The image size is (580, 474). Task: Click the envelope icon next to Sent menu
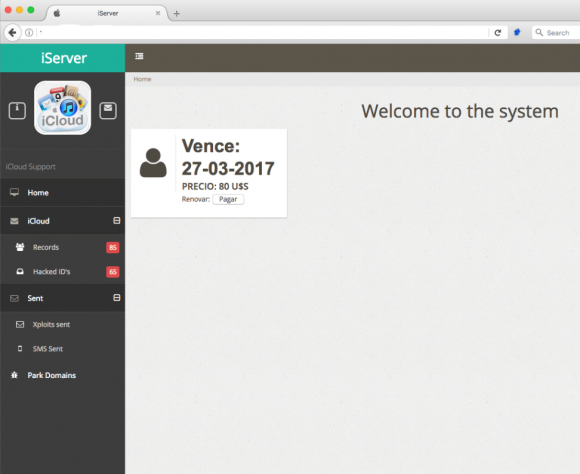14,298
